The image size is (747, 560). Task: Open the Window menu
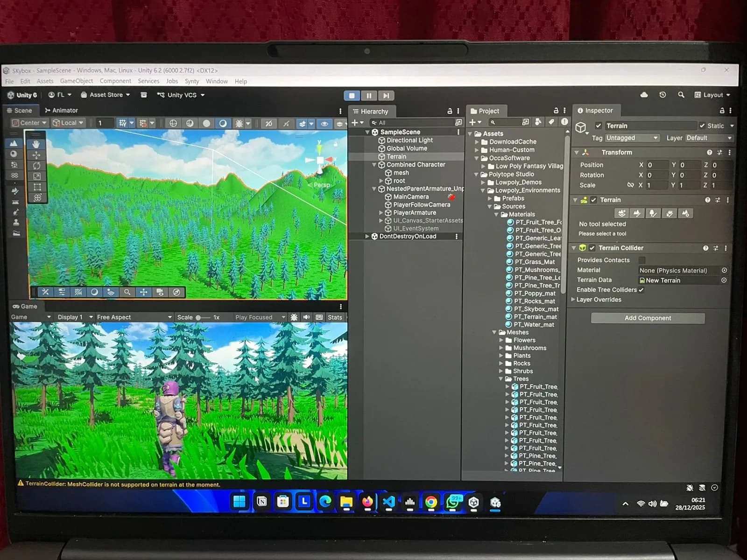pos(217,81)
